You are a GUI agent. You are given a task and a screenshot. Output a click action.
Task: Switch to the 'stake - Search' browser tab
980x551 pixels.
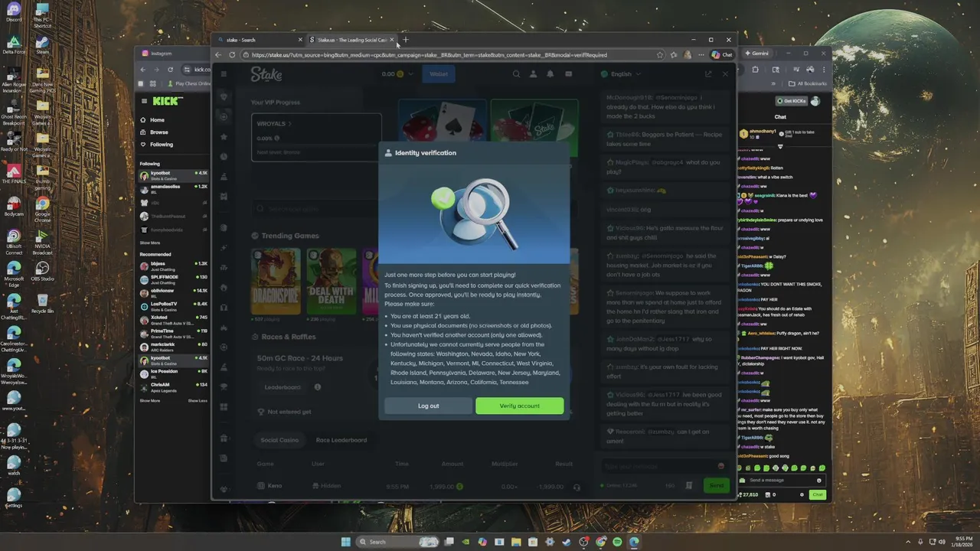point(259,40)
